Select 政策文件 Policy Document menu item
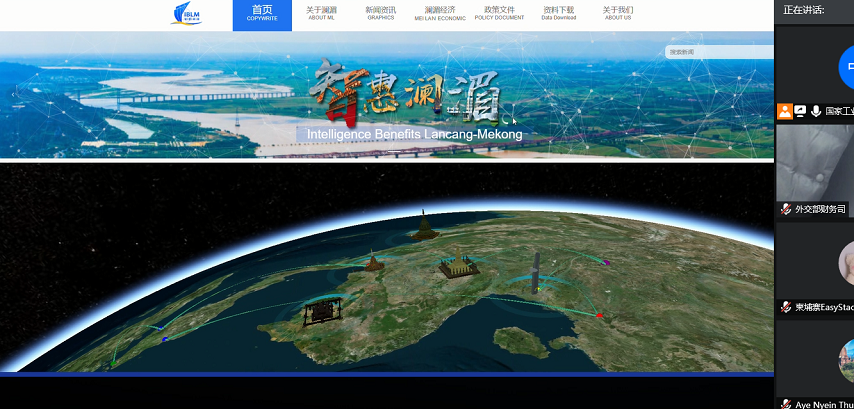The image size is (854, 409). coord(499,14)
